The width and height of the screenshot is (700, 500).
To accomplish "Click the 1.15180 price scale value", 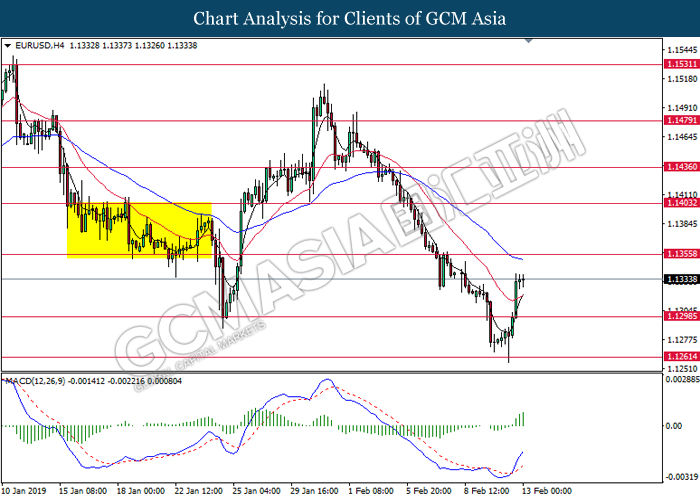I will click(682, 79).
